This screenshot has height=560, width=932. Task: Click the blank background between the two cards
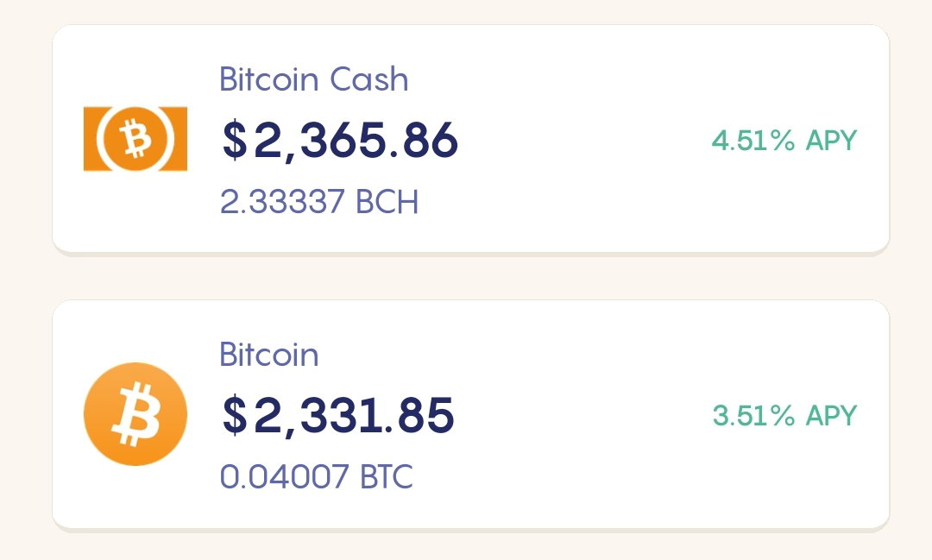469,278
